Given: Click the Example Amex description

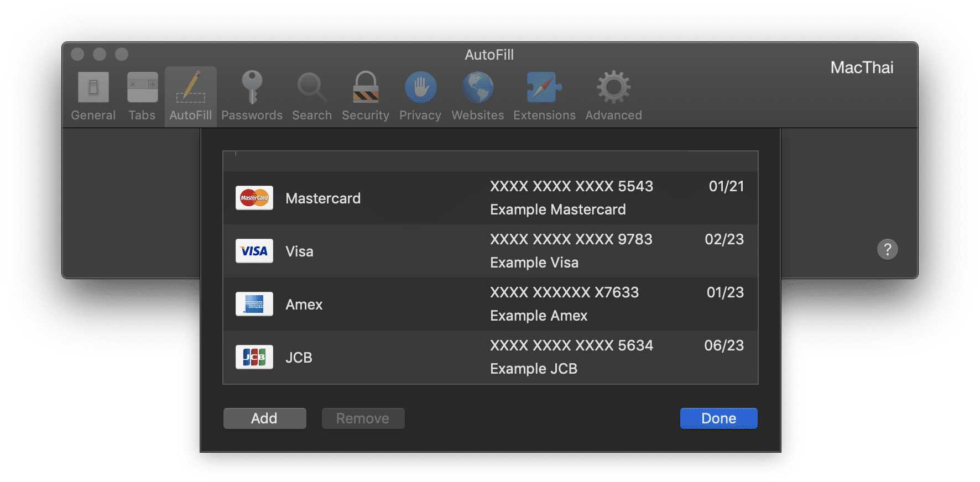Looking at the screenshot, I should (539, 316).
